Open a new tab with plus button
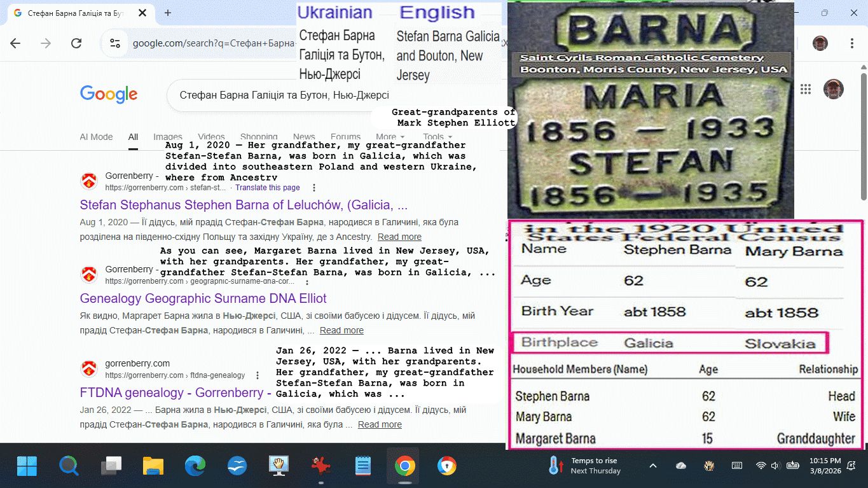This screenshot has height=488, width=868. [168, 13]
